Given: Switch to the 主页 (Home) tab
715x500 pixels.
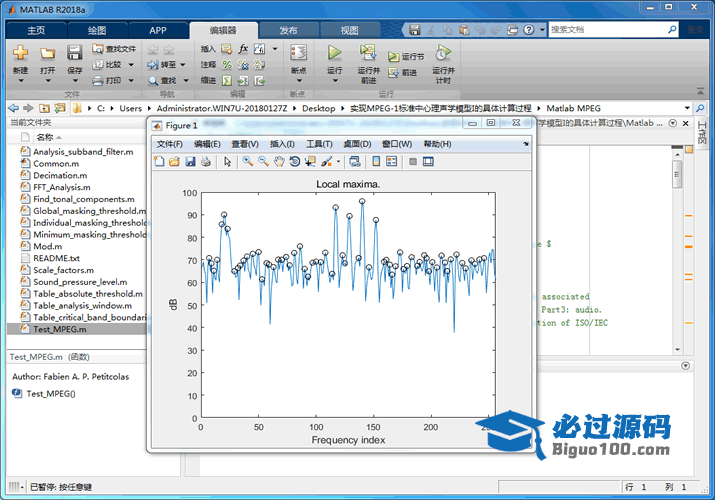Looking at the screenshot, I should [x=36, y=30].
